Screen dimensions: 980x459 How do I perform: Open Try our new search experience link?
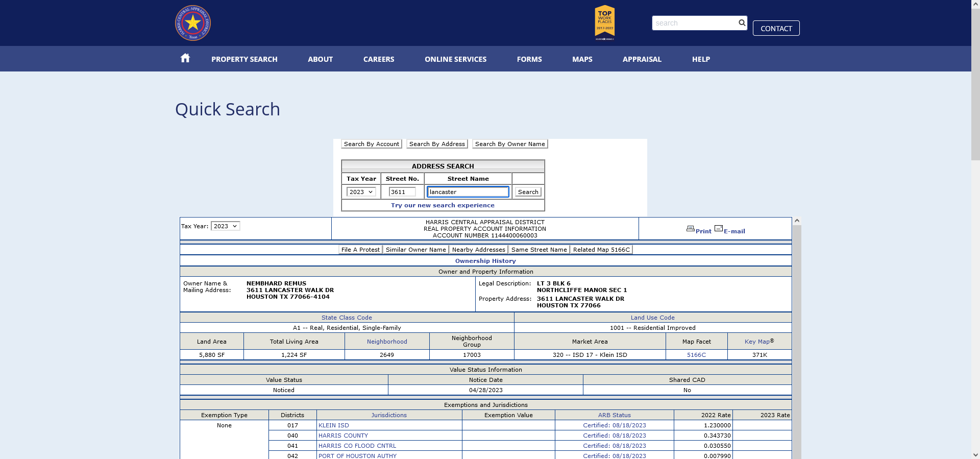tap(443, 205)
